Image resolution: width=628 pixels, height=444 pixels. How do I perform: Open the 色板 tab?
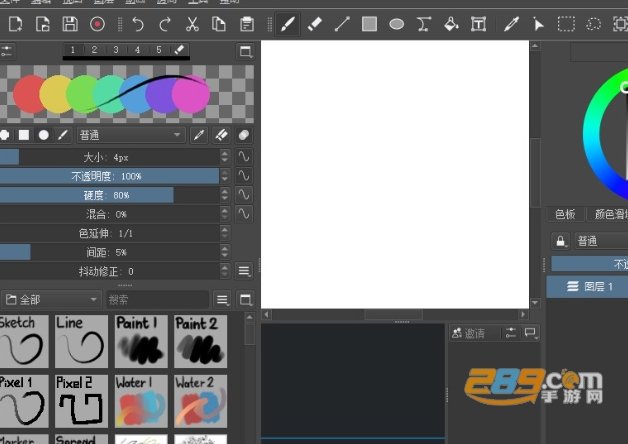(x=565, y=214)
